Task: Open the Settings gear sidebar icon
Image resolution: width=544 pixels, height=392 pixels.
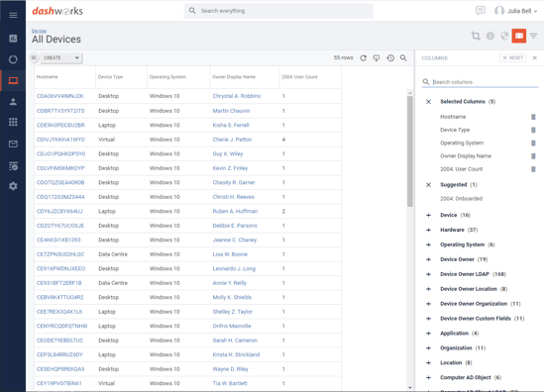Action: [13, 186]
